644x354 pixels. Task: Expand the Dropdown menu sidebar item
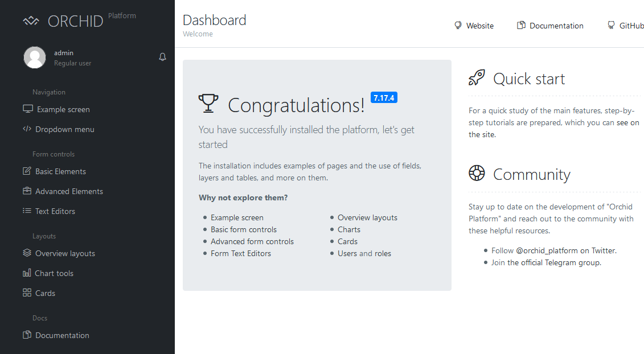pos(64,129)
